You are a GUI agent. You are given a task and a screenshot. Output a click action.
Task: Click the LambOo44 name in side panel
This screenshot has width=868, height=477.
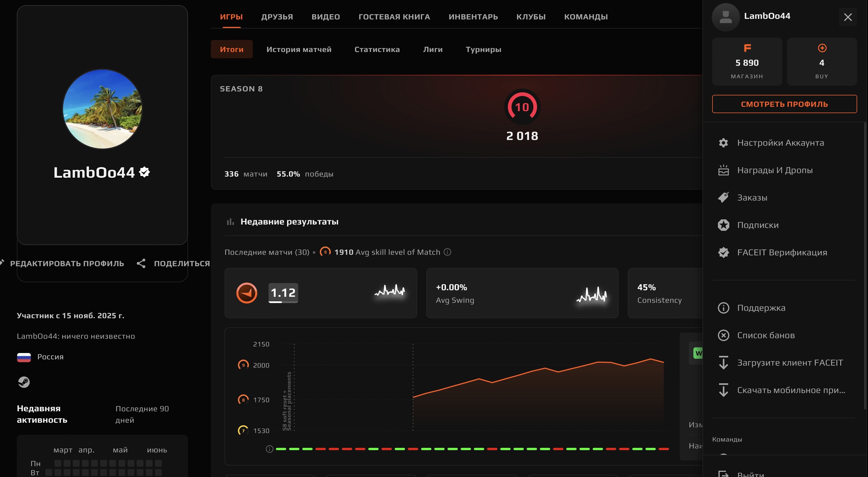click(767, 16)
